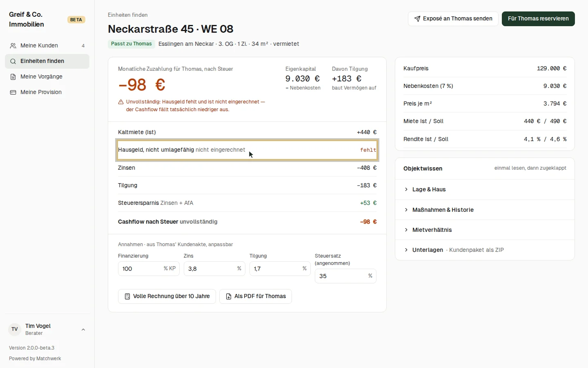Select Einheiten finden sidebar item

click(x=47, y=61)
